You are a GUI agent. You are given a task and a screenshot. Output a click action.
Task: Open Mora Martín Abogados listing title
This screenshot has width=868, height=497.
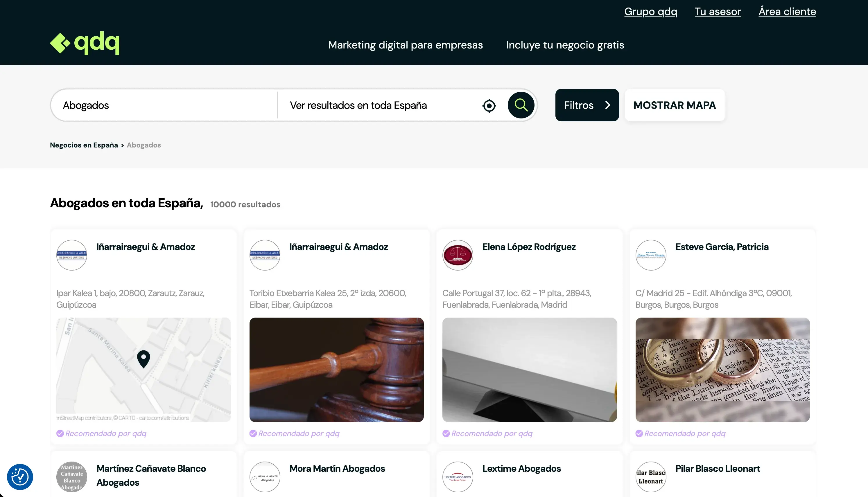click(x=337, y=468)
